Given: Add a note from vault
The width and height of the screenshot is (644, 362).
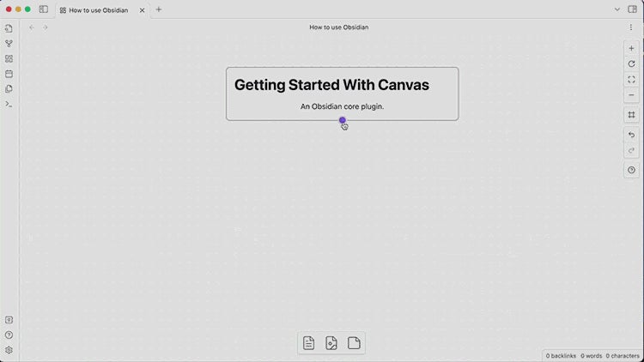Looking at the screenshot, I should pyautogui.click(x=308, y=343).
